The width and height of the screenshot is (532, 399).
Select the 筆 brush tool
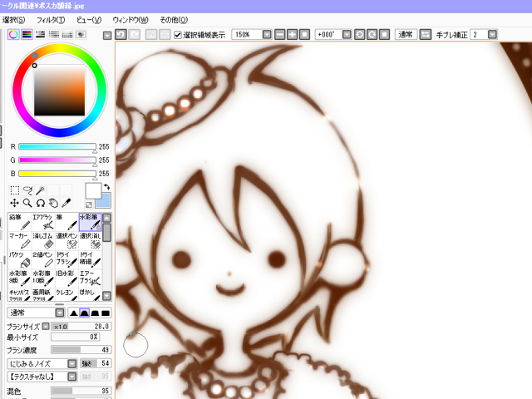[66, 222]
